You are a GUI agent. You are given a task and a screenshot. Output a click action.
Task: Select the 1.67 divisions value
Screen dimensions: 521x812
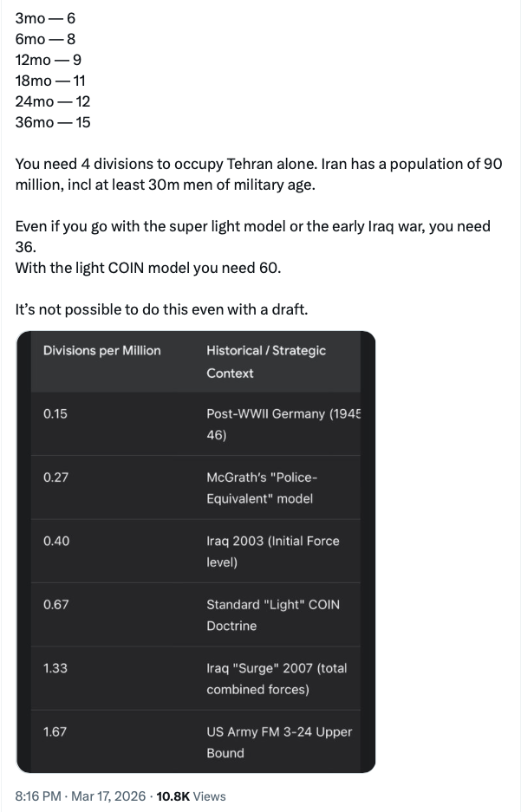55,731
